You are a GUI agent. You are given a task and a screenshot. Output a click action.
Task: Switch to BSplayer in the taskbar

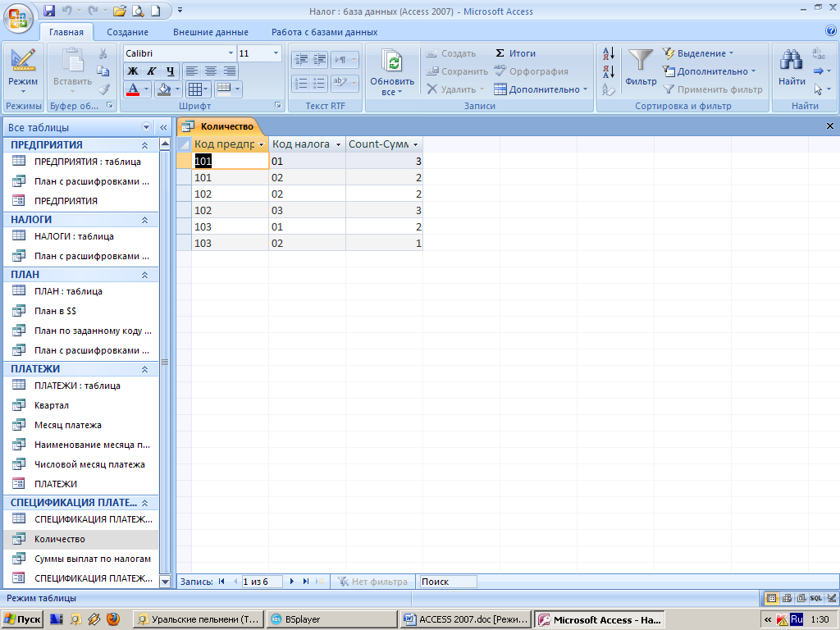click(x=332, y=619)
